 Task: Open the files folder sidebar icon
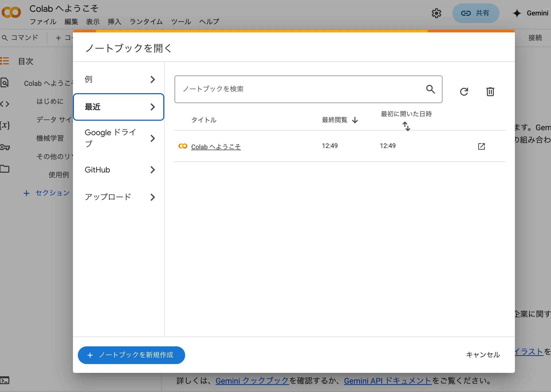click(4, 169)
